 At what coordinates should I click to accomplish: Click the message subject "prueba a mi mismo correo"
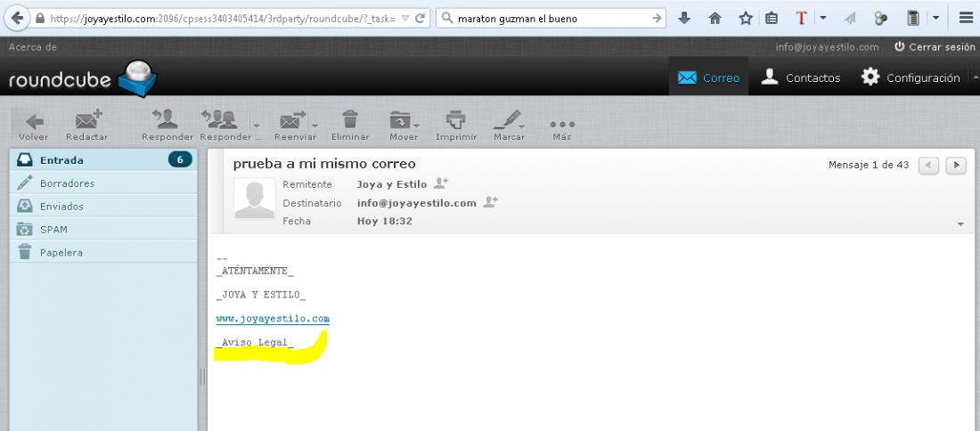coord(324,164)
